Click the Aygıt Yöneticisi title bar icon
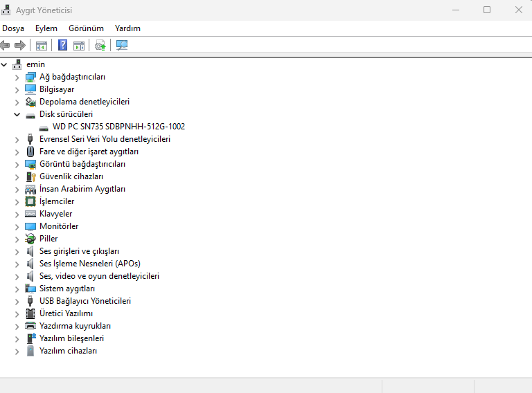 click(x=6, y=10)
